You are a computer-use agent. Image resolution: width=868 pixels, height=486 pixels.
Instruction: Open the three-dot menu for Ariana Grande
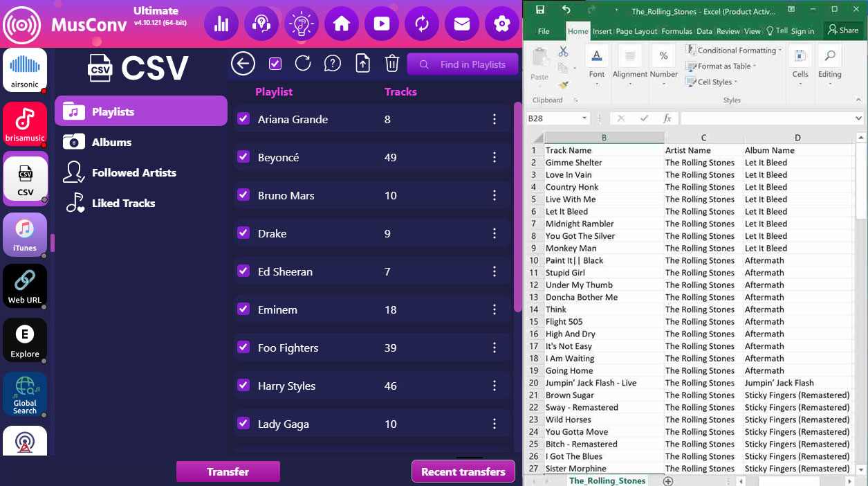[x=495, y=119]
